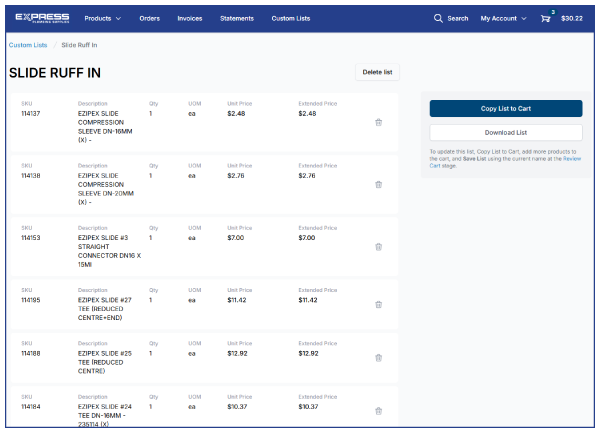
Task: Follow the Custom Lists breadcrumb link
Action: coord(28,45)
